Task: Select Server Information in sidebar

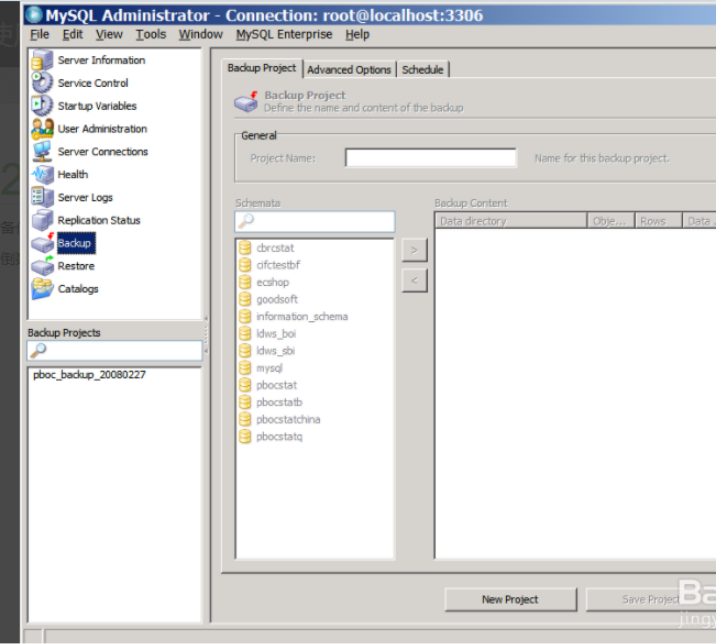Action: (101, 60)
